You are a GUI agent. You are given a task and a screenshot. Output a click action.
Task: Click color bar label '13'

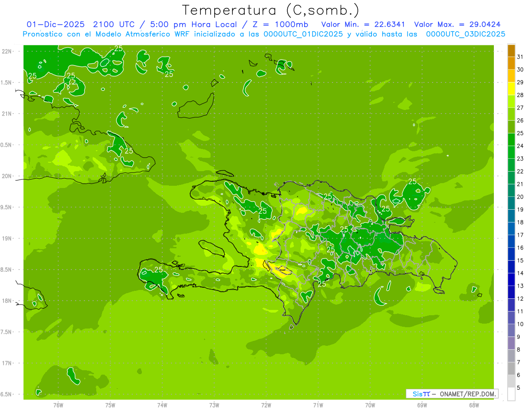pos(520,286)
